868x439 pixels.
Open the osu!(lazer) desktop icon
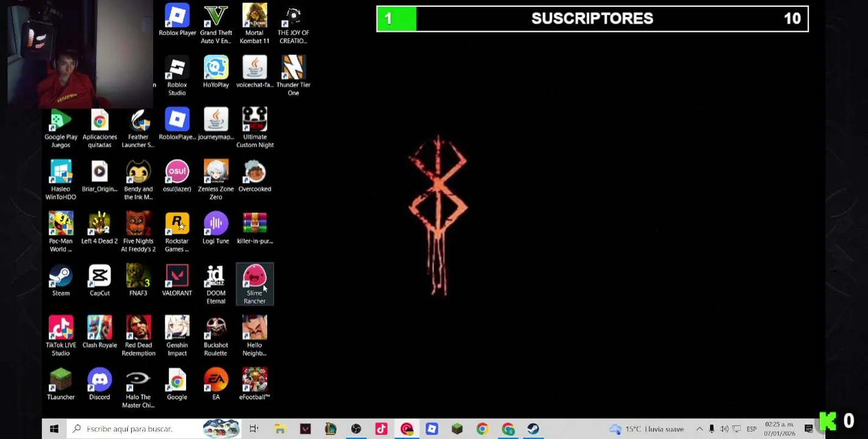click(177, 176)
